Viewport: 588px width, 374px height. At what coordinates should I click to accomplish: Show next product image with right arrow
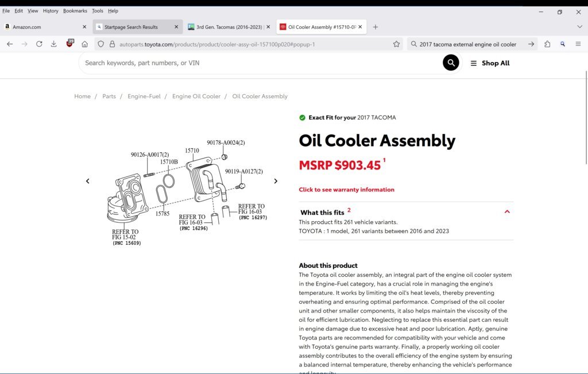pyautogui.click(x=276, y=181)
